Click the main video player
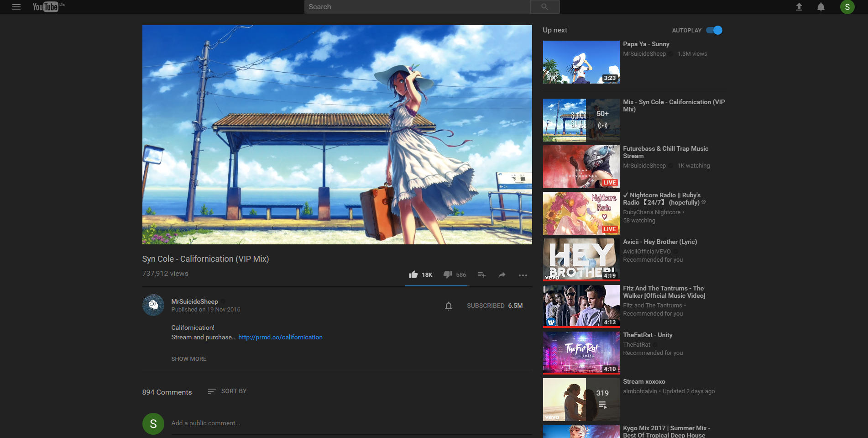 click(337, 135)
